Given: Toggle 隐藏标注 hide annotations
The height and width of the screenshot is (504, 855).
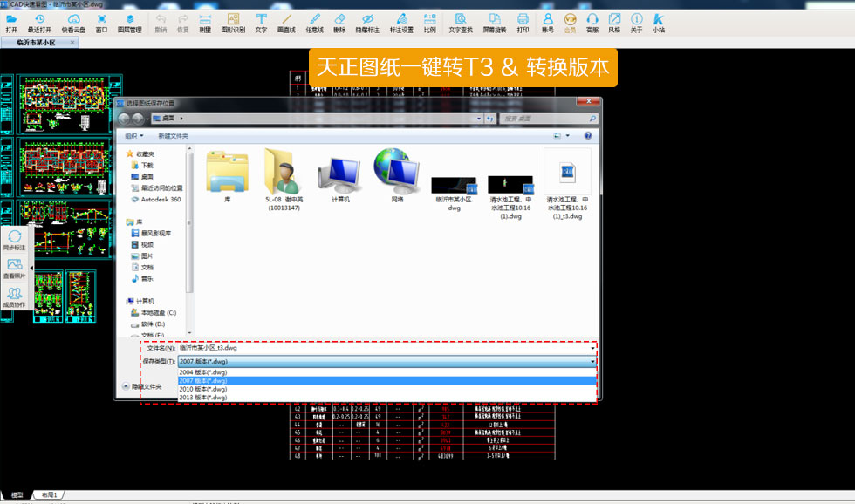Looking at the screenshot, I should 367,23.
